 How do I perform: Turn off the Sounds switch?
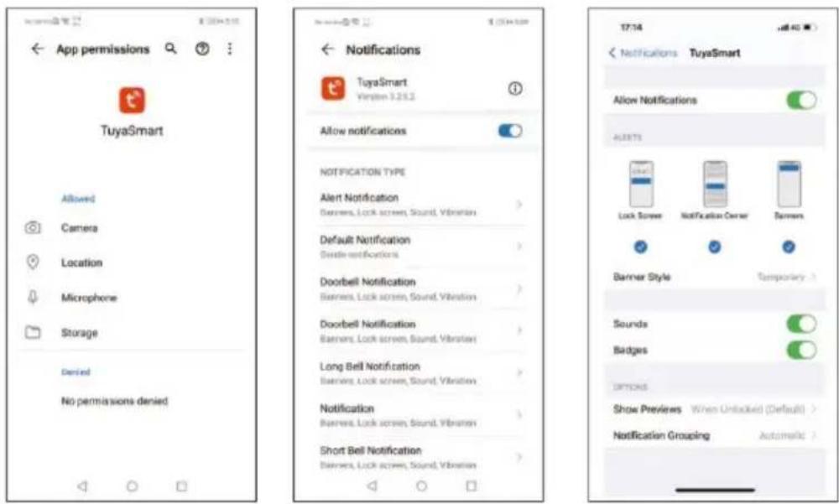[x=801, y=324]
